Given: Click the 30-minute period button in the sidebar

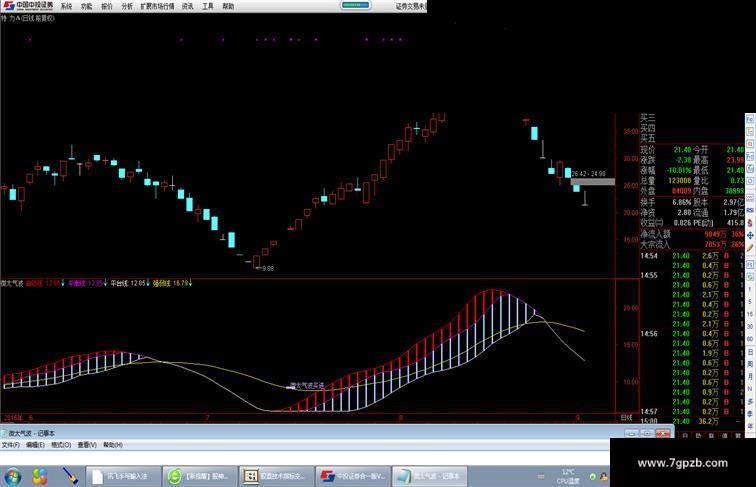Looking at the screenshot, I should (750, 327).
